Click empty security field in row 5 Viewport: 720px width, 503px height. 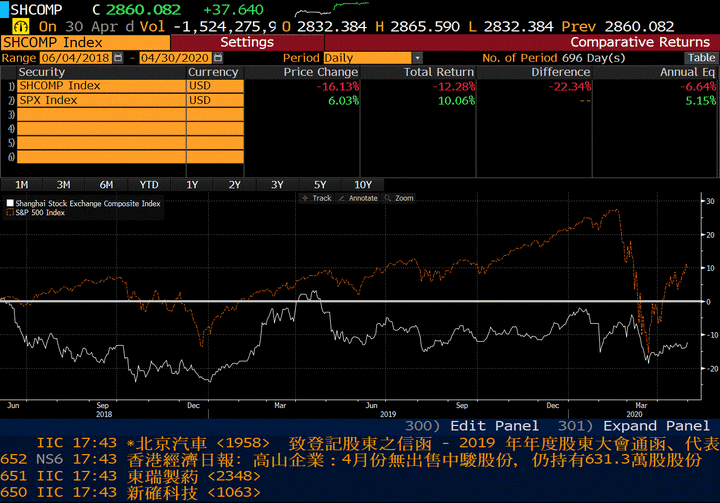[x=101, y=143]
